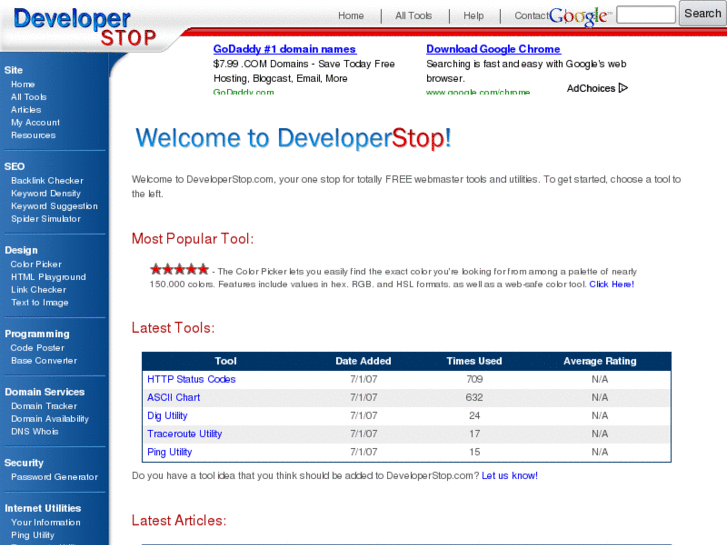Click the 709 times-used value
Image resolution: width=727 pixels, height=545 pixels.
pyautogui.click(x=474, y=379)
